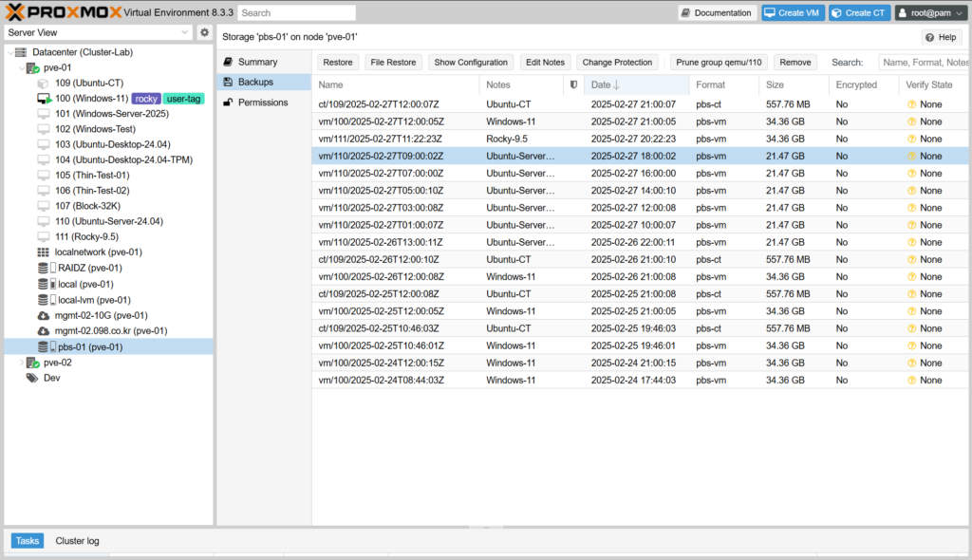Screen dimensions: 972x560
Task: Click the Ubuntu-CT container cube icon
Action: click(x=43, y=84)
